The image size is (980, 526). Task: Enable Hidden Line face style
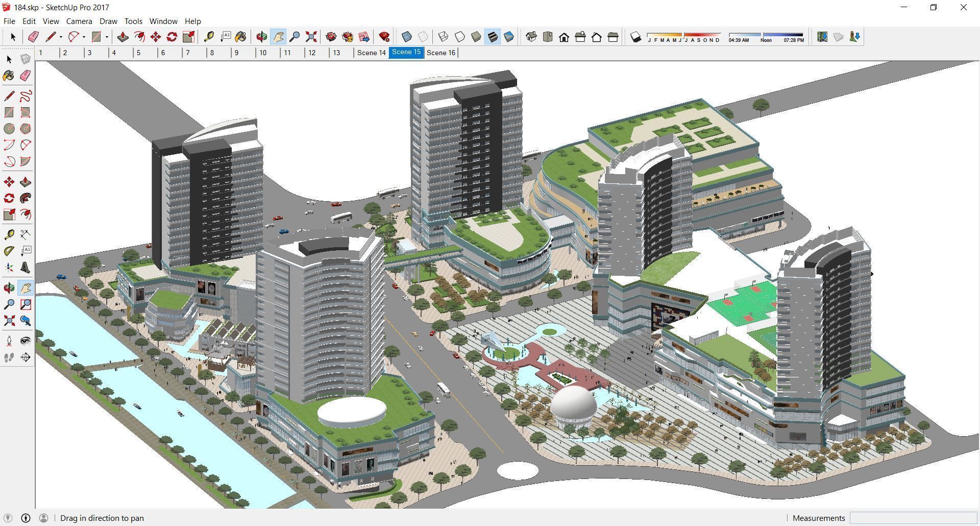point(460,37)
